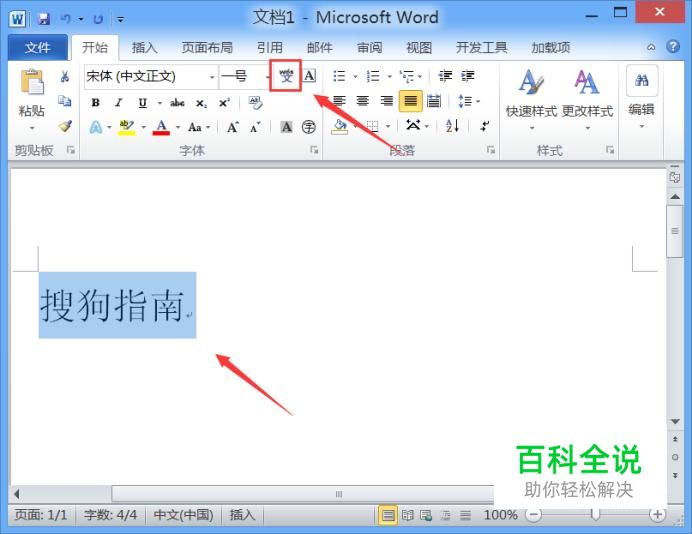Click the 字数: 4/4 word count

point(110,515)
